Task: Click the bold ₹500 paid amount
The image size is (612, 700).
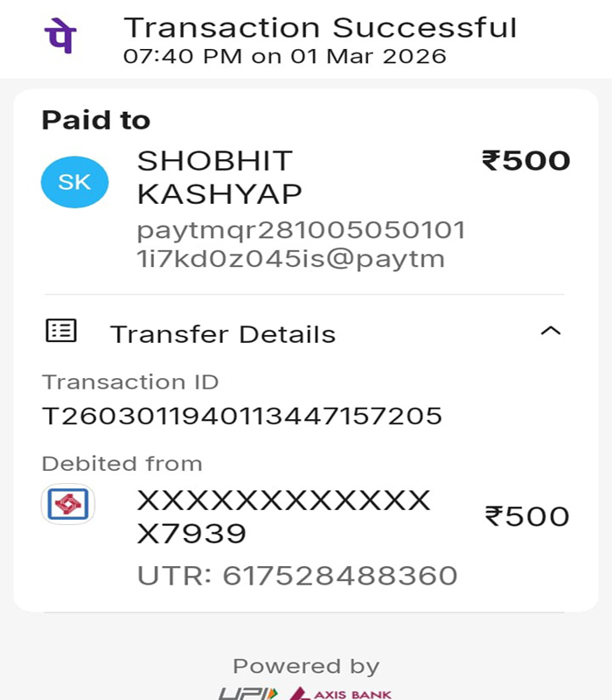Action: [526, 161]
